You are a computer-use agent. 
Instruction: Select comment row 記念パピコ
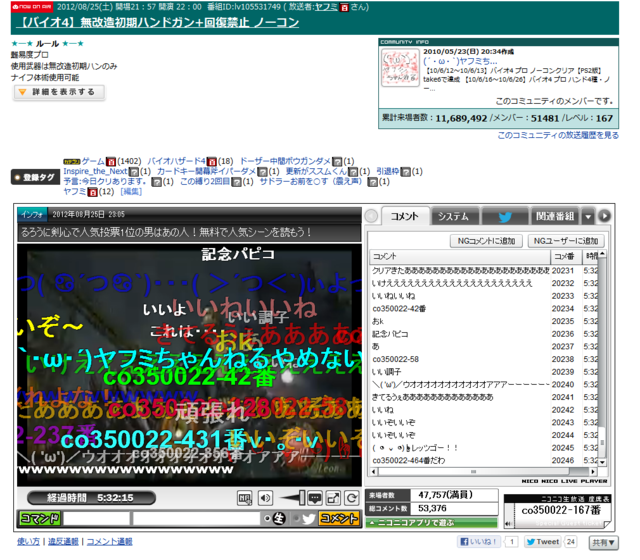pyautogui.click(x=484, y=334)
